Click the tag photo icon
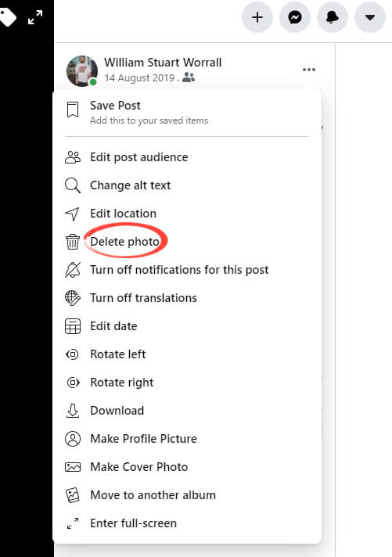 pos(8,17)
